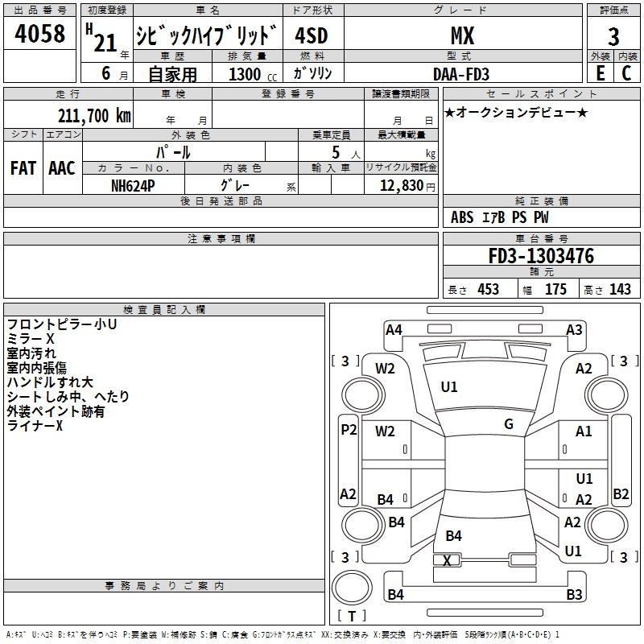Image resolution: width=644 pixels, height=644 pixels.
Task: Select the model code DAA-FD3
Action: pyautogui.click(x=460, y=73)
